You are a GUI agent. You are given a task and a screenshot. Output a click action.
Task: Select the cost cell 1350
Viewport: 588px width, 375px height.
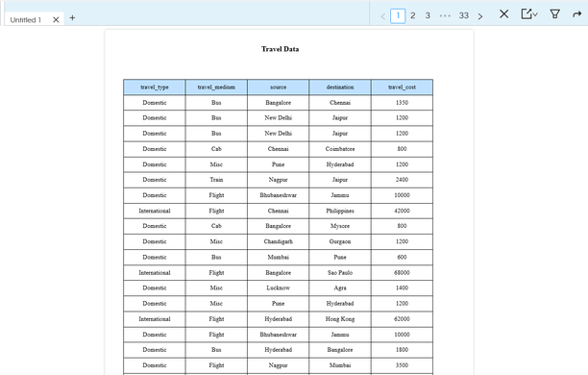point(402,103)
